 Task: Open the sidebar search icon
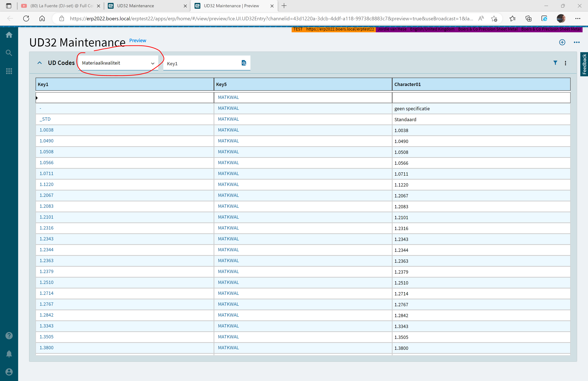click(x=9, y=53)
